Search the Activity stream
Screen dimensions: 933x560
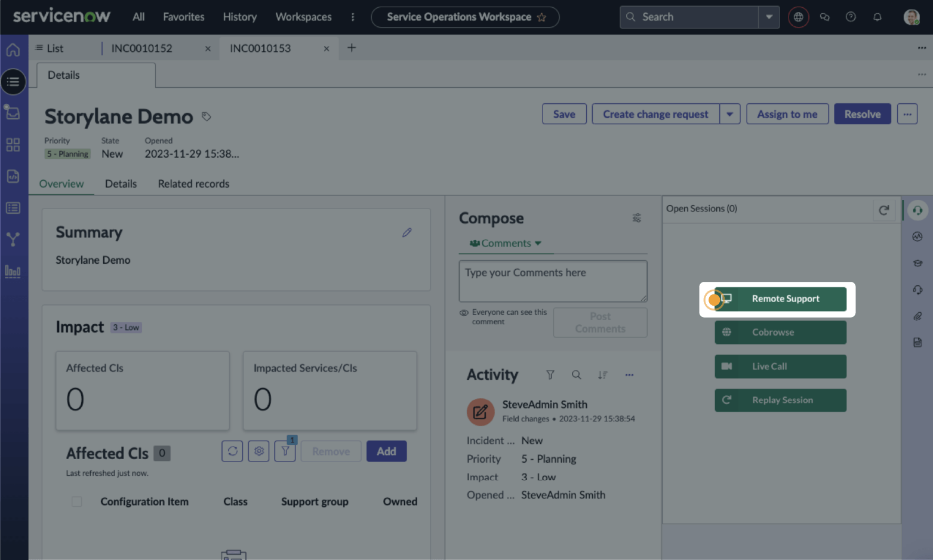pyautogui.click(x=576, y=375)
